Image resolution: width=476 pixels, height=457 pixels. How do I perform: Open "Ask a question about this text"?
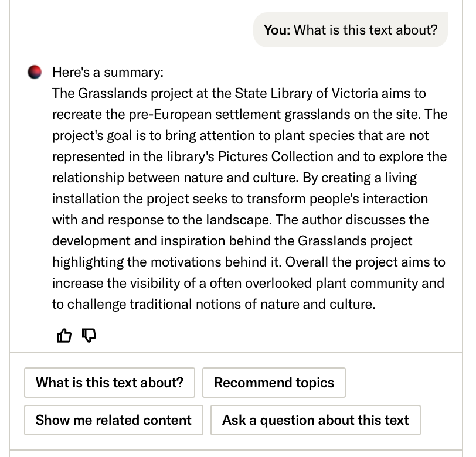coord(315,420)
